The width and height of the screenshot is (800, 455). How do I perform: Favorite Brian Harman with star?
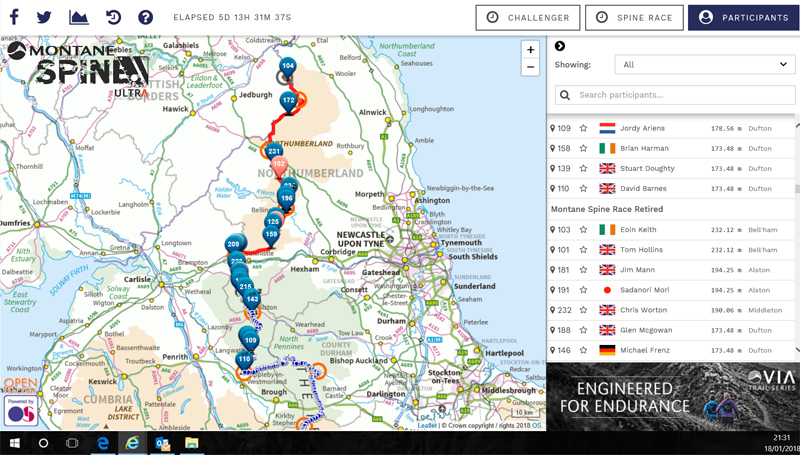coord(583,149)
